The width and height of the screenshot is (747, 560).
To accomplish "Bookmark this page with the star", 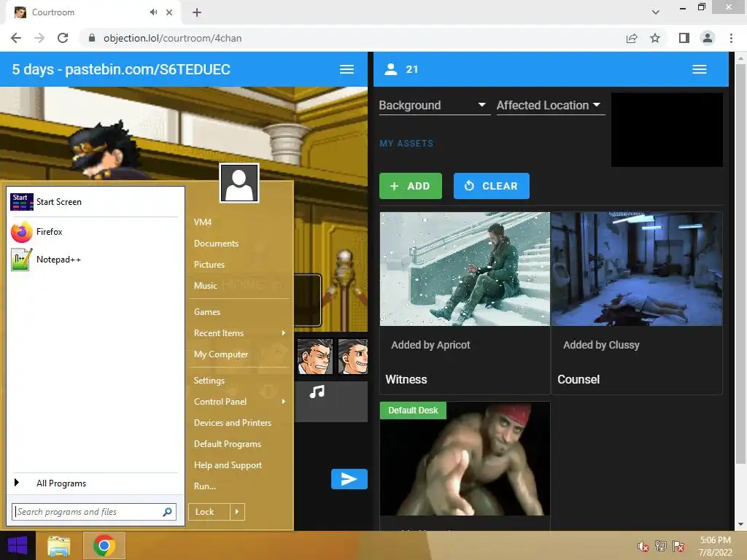I will pos(655,38).
